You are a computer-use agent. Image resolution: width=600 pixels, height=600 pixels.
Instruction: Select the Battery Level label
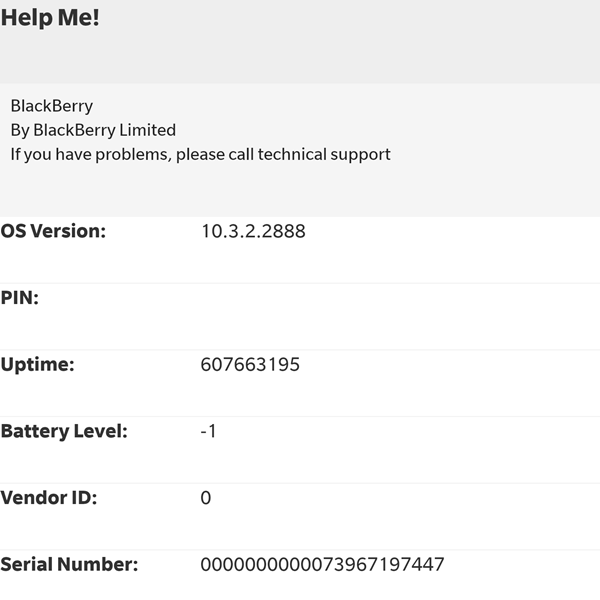pos(64,432)
